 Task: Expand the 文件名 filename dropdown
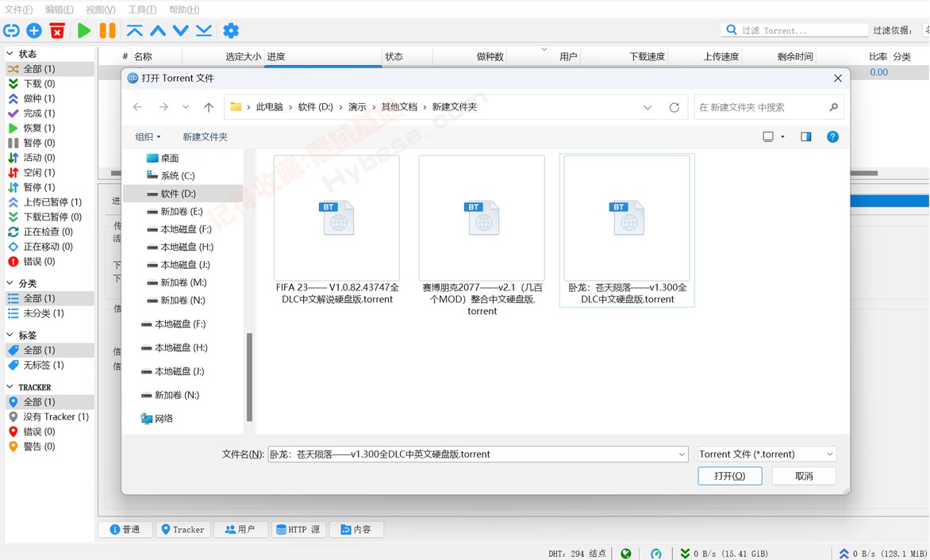680,454
